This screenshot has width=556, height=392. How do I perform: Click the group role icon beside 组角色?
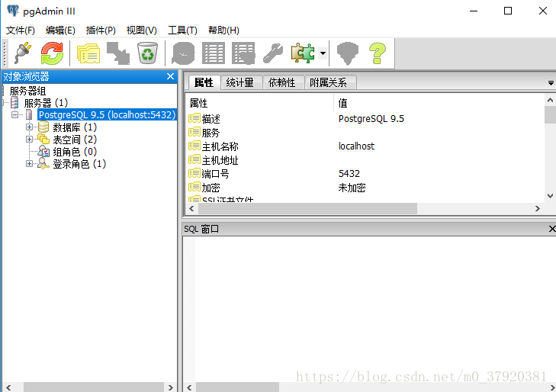point(43,151)
